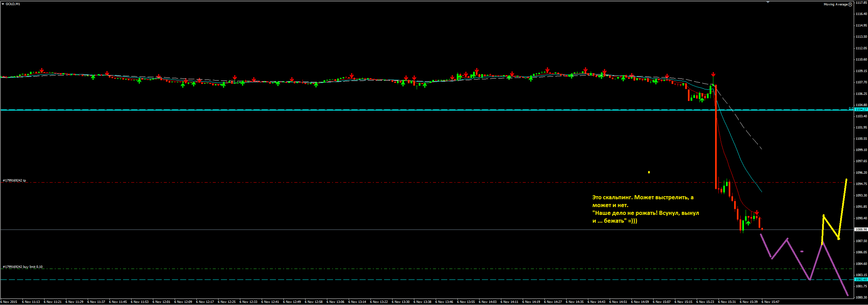
Task: Grab the gray chart shift triangle marker
Action: coord(768,2)
